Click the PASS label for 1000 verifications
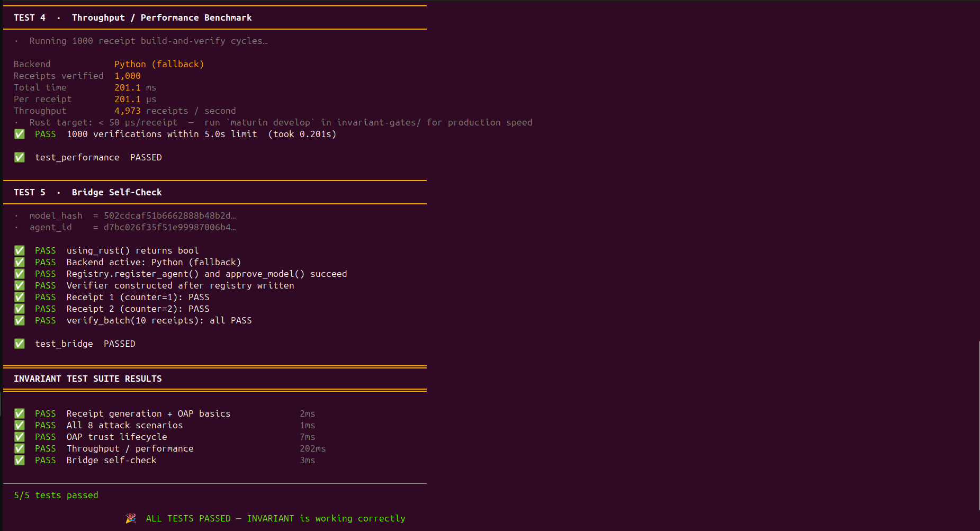The image size is (980, 531). pos(46,134)
